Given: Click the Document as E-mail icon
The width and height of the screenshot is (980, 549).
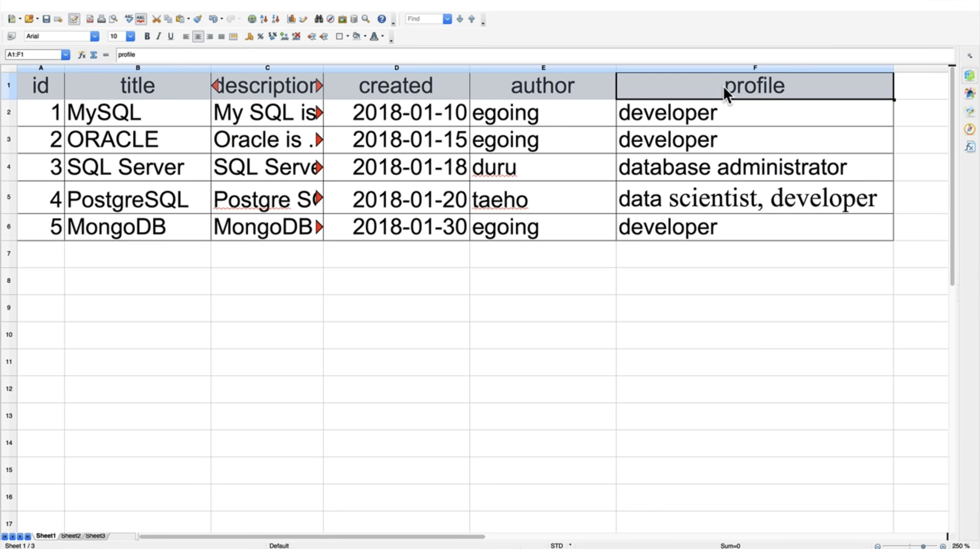Looking at the screenshot, I should [x=58, y=19].
